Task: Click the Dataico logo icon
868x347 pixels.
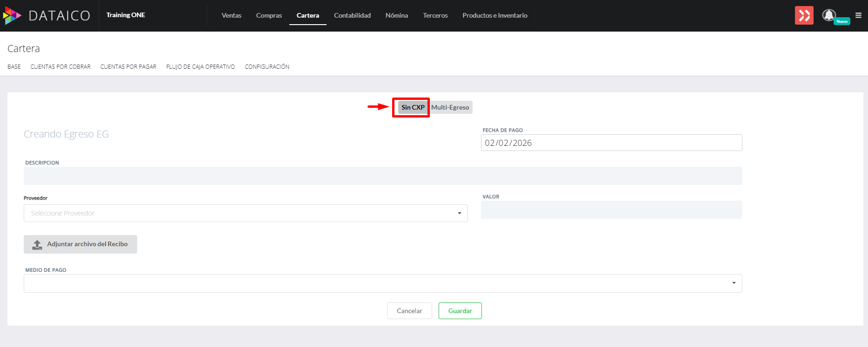Action: click(12, 15)
